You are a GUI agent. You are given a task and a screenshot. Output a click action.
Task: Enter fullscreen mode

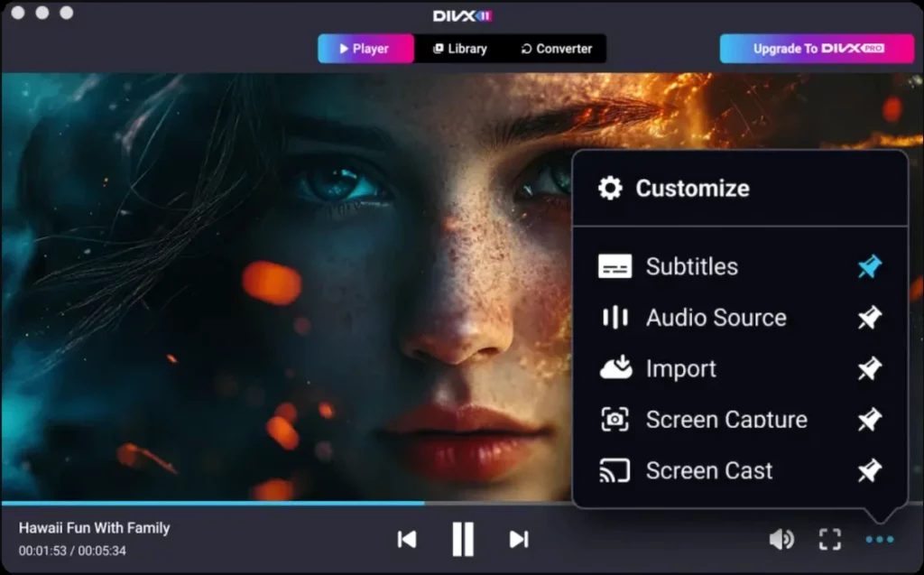[829, 539]
